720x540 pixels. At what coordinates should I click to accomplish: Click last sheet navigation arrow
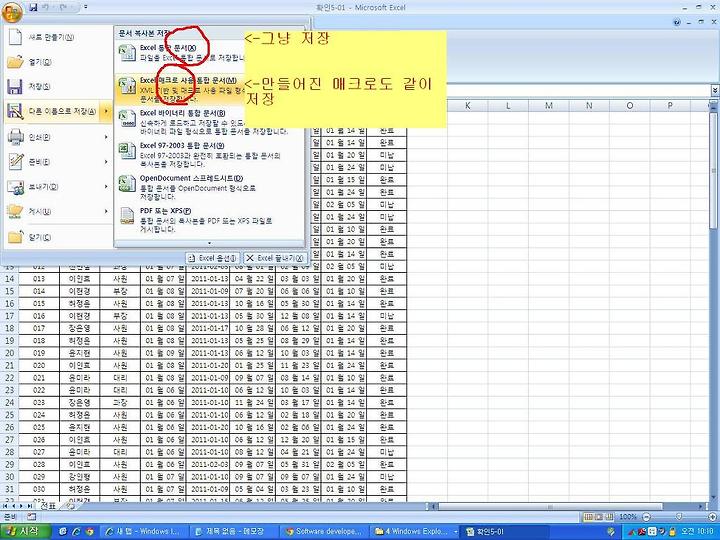[29, 506]
